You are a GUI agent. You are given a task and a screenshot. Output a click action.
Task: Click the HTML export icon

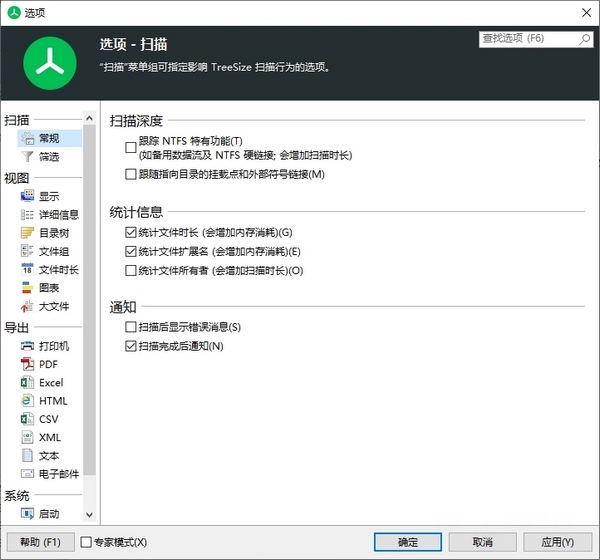point(27,401)
